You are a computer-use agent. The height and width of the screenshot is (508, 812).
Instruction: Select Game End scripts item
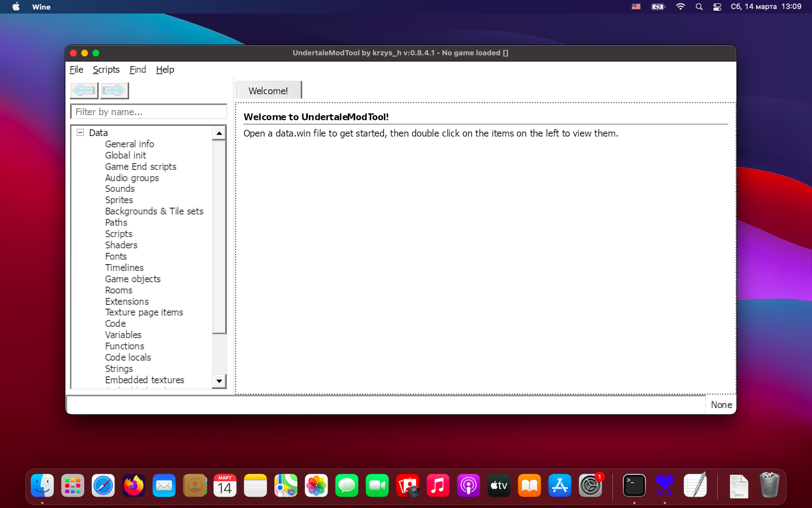[140, 167]
